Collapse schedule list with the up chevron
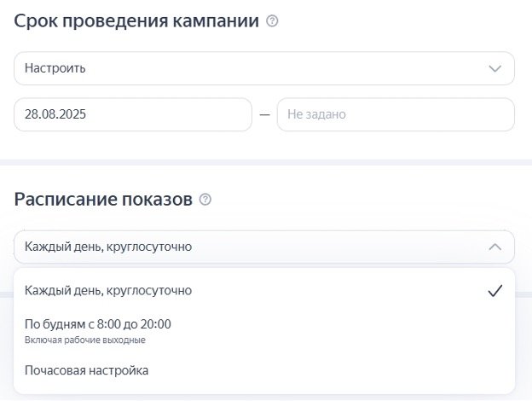The height and width of the screenshot is (401, 532). (494, 247)
